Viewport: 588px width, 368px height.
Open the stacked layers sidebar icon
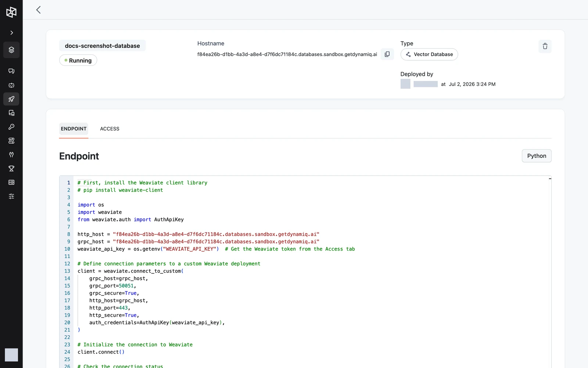(11, 50)
